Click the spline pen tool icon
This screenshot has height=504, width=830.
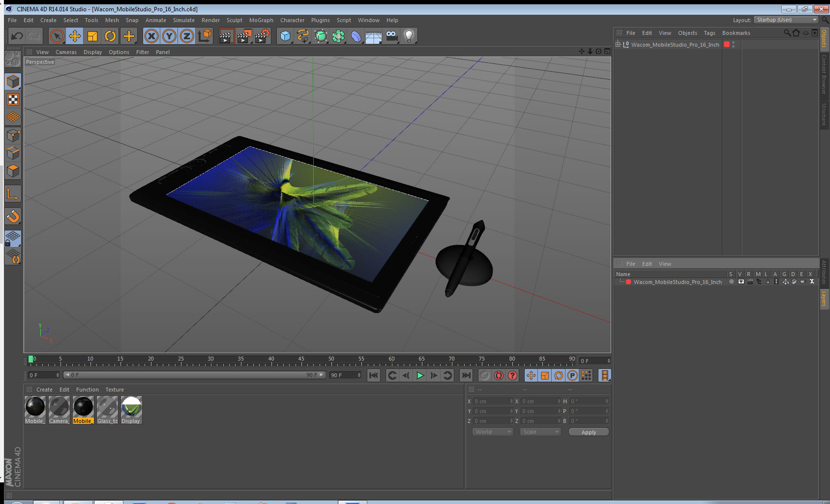click(303, 36)
